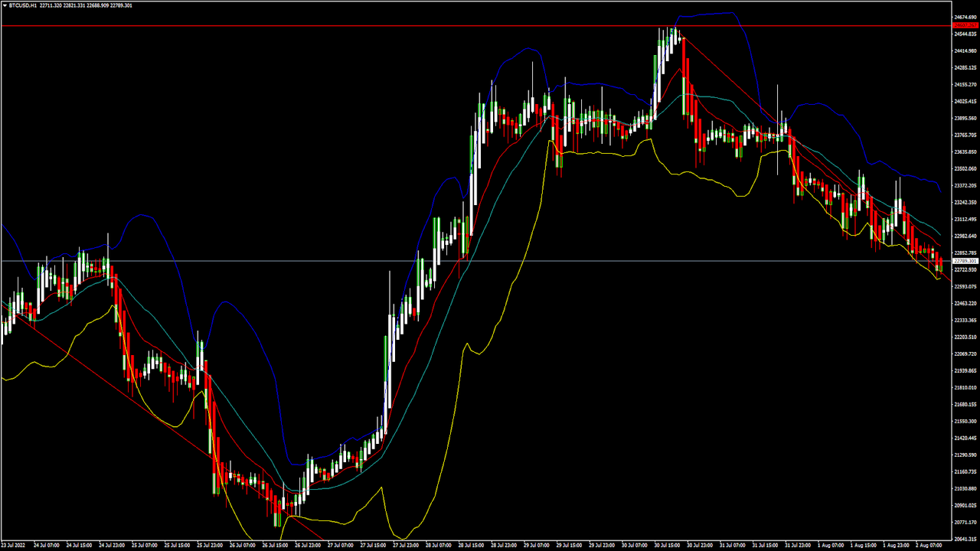
Task: Click the 20771.170 price axis label
Action: [x=965, y=522]
